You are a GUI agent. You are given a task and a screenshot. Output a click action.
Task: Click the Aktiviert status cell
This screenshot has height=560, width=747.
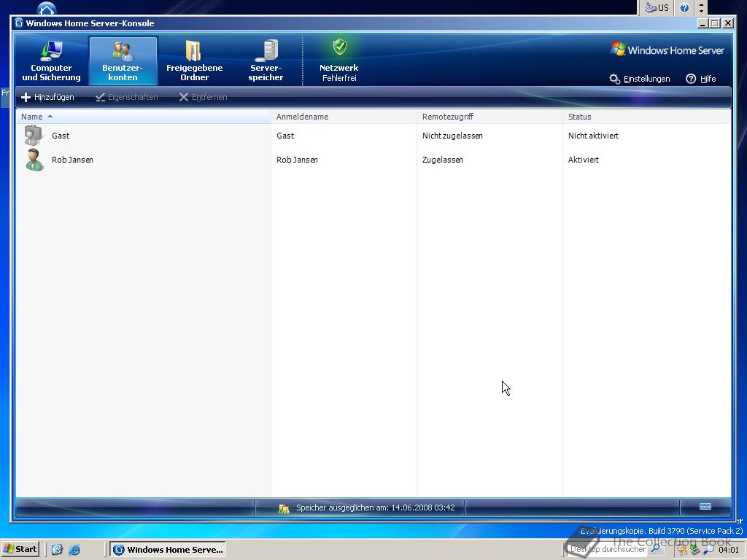click(584, 160)
